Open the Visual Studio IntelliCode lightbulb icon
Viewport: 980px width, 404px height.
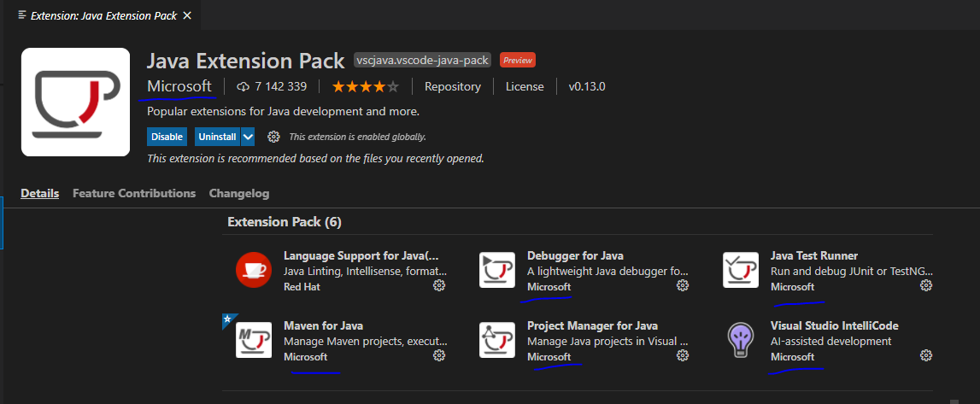(x=741, y=340)
